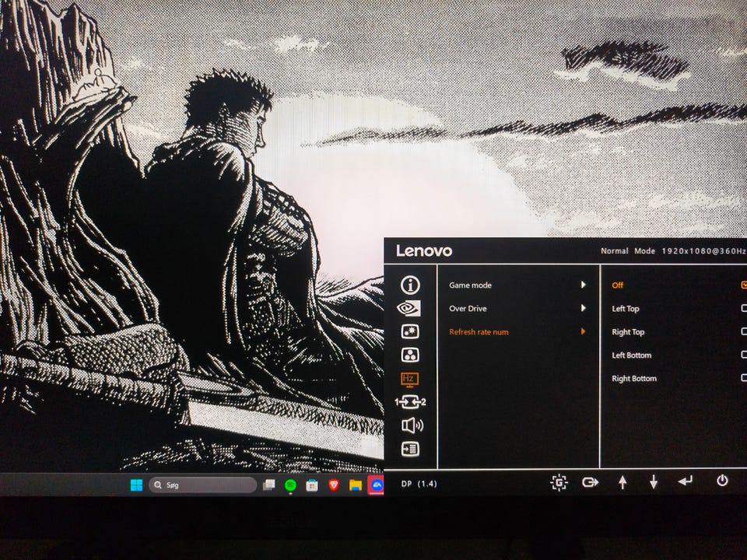The height and width of the screenshot is (560, 747).
Task: Expand the orange Refresh rate num arrow
Action: point(583,331)
